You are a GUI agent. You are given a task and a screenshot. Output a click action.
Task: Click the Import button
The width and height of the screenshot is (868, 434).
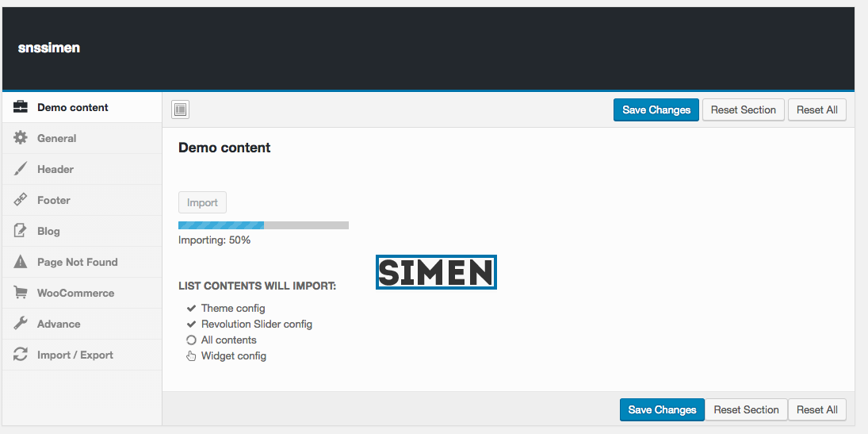[x=202, y=202]
